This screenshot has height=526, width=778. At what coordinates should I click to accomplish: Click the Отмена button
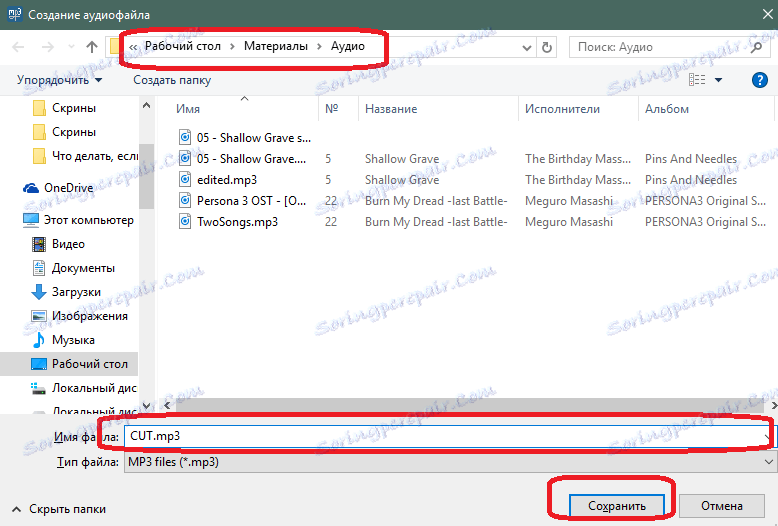click(721, 506)
